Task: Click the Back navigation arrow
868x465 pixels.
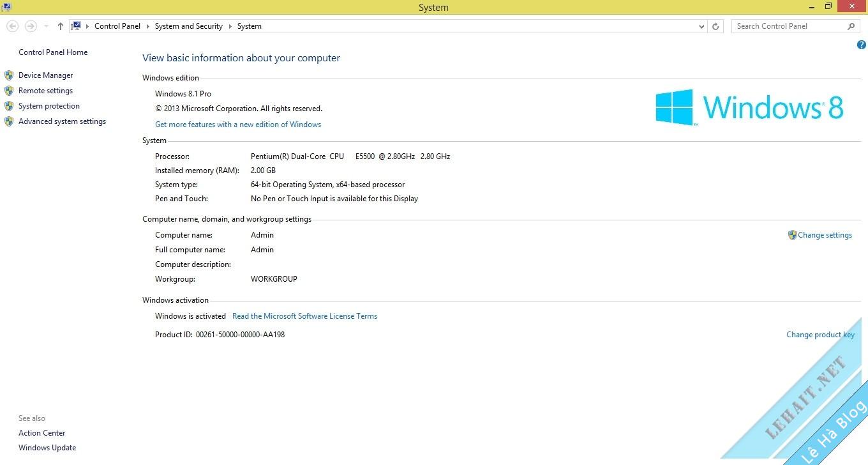Action: [12, 26]
